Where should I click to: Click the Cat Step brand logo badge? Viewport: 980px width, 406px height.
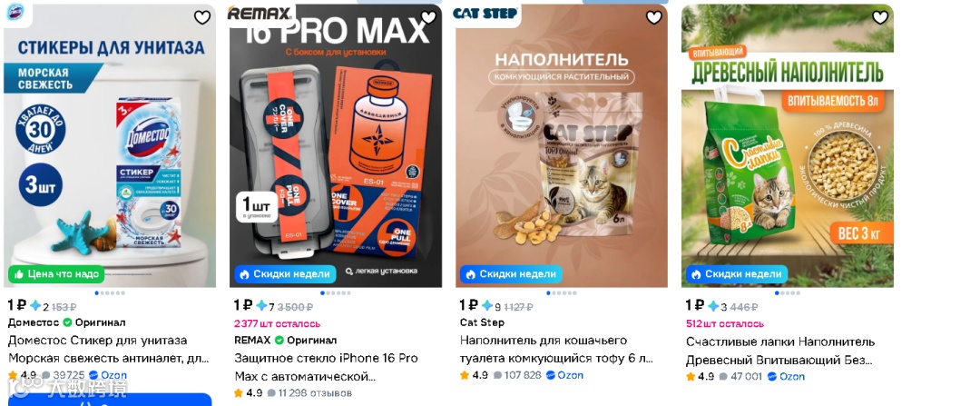(x=485, y=13)
